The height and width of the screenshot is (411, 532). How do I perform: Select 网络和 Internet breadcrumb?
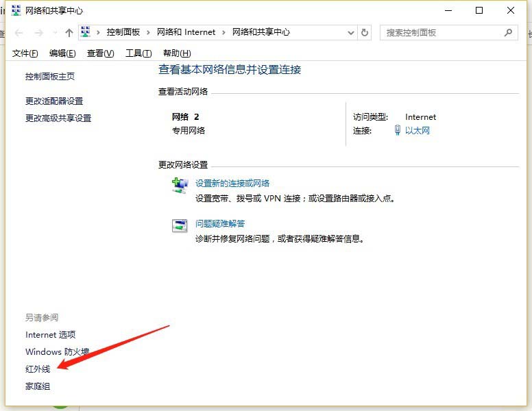[x=186, y=32]
